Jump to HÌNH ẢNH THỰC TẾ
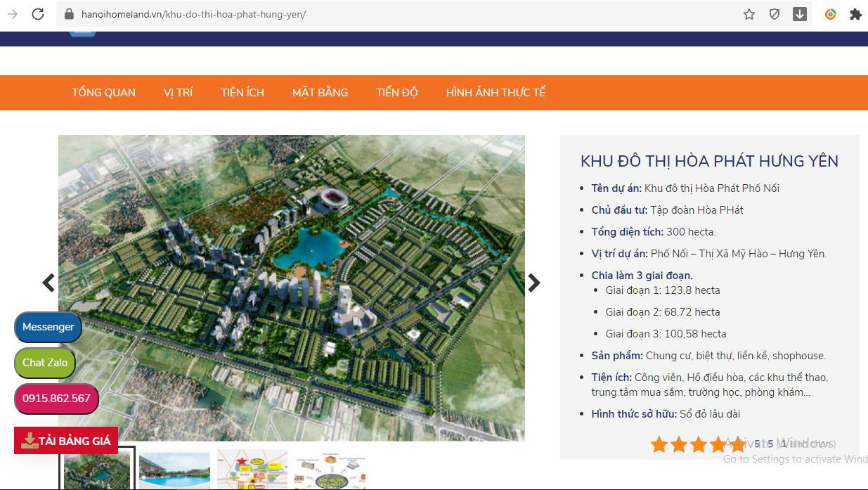Image resolution: width=868 pixels, height=490 pixels. click(495, 93)
